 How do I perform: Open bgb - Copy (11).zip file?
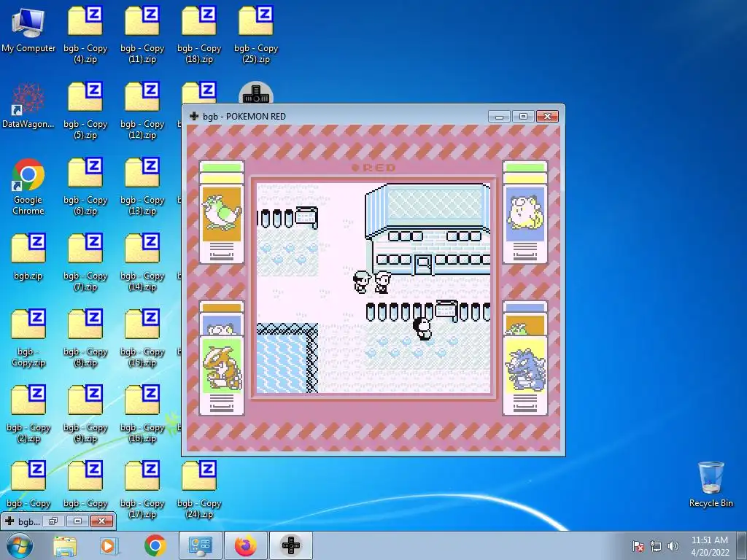tap(142, 35)
